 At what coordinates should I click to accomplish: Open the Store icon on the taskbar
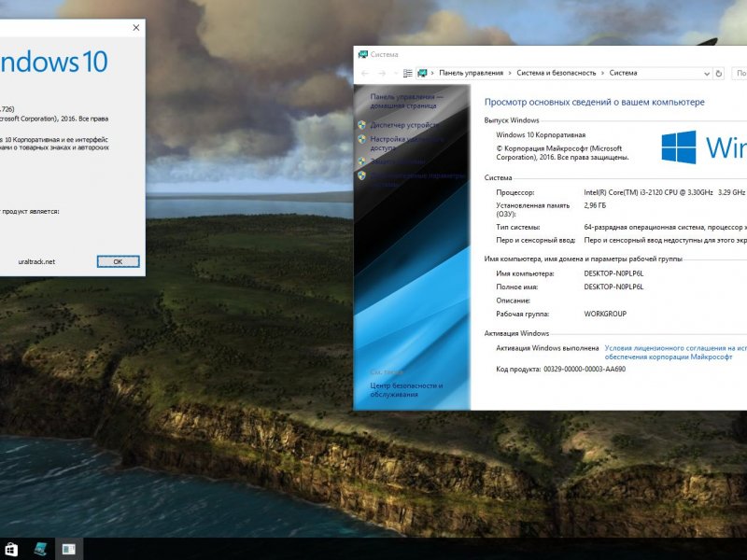[10, 549]
